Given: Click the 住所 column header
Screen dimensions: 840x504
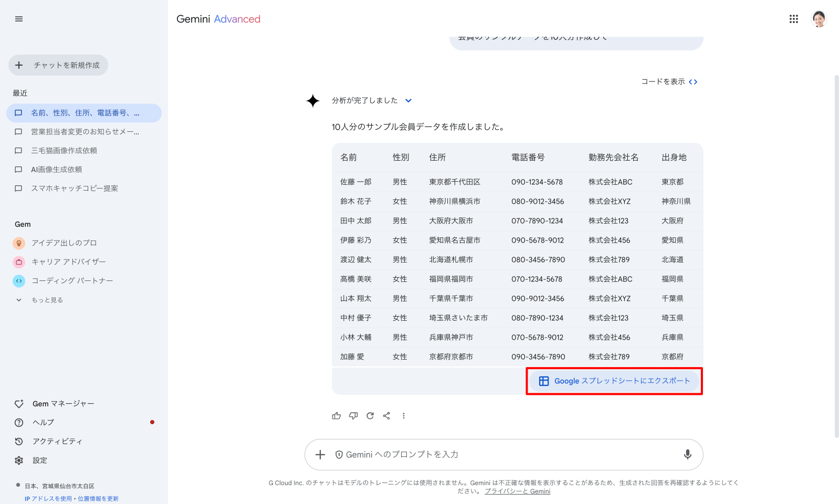Looking at the screenshot, I should 437,157.
